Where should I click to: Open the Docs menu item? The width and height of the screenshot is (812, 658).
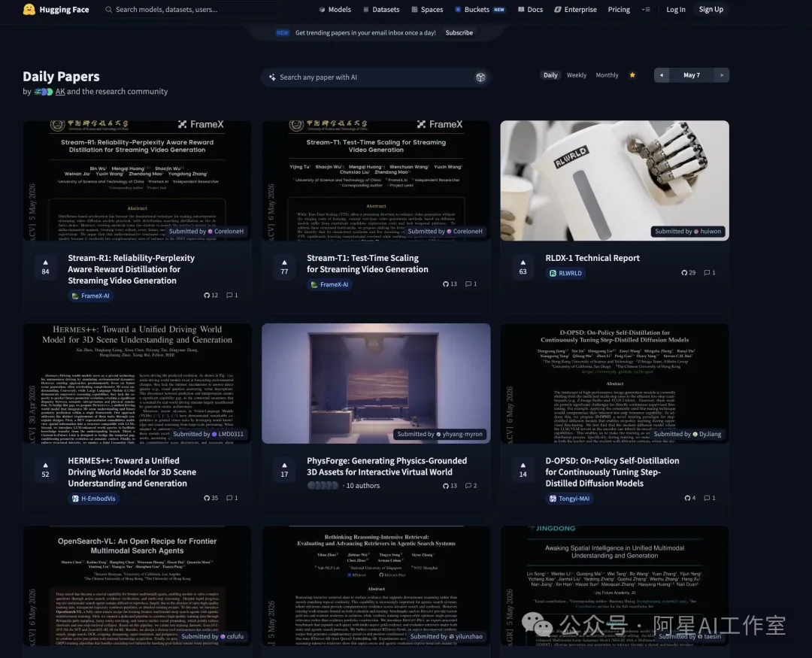[x=530, y=9]
